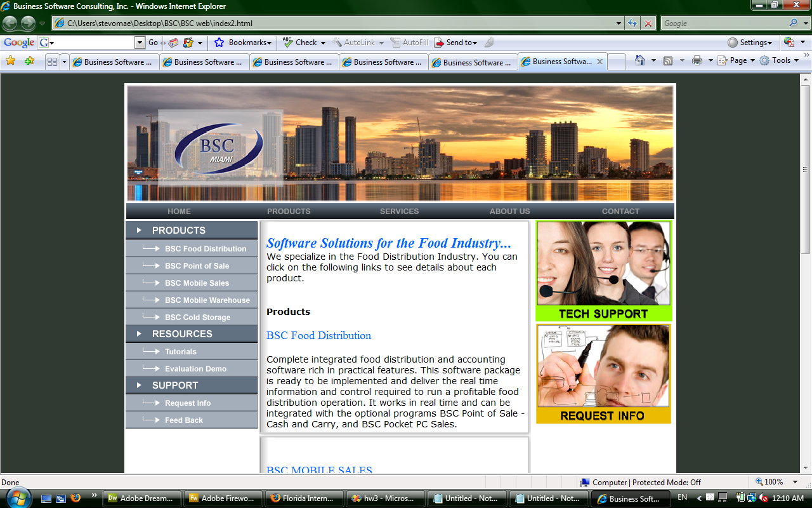Click the browser Back arrow button

pos(10,23)
